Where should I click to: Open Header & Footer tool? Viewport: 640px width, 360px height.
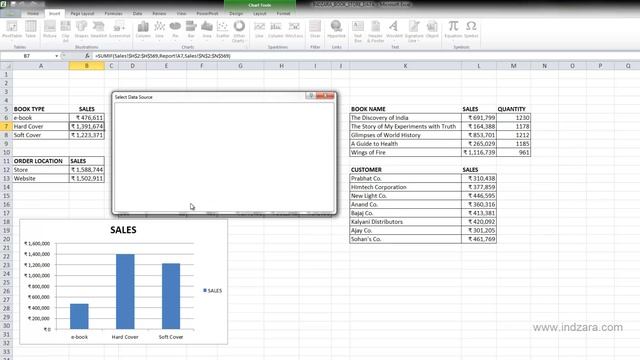[376, 31]
